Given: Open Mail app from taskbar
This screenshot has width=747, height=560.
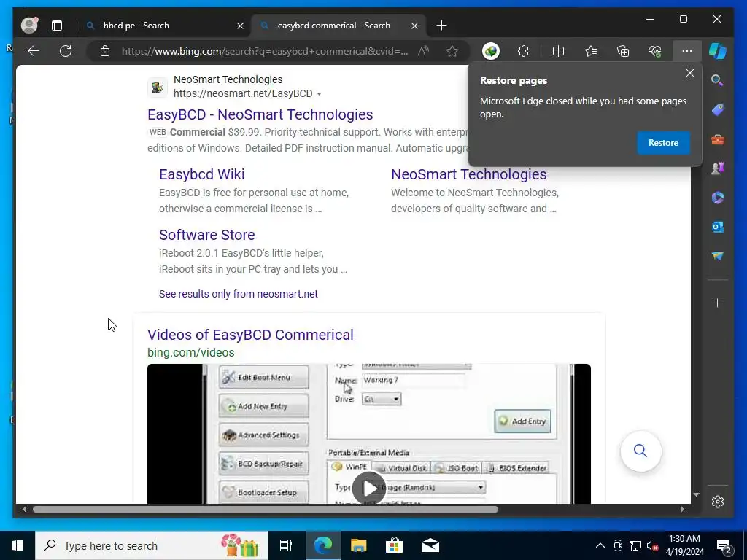Looking at the screenshot, I should tap(430, 545).
